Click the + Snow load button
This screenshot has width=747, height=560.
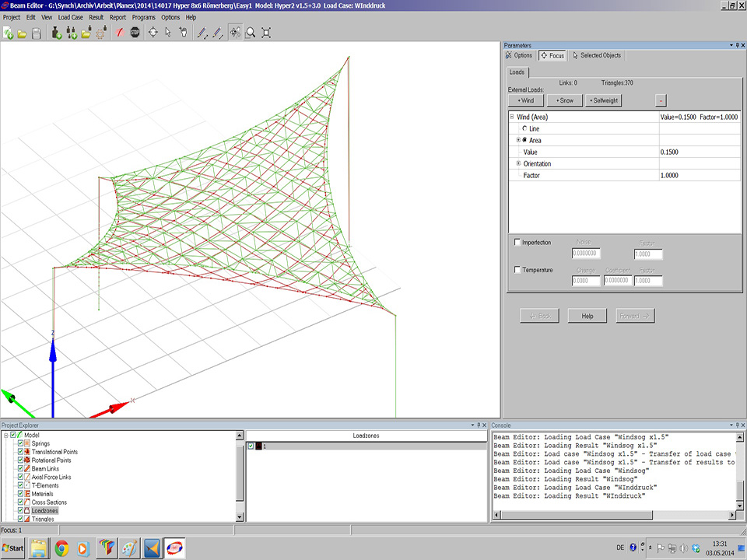click(564, 100)
